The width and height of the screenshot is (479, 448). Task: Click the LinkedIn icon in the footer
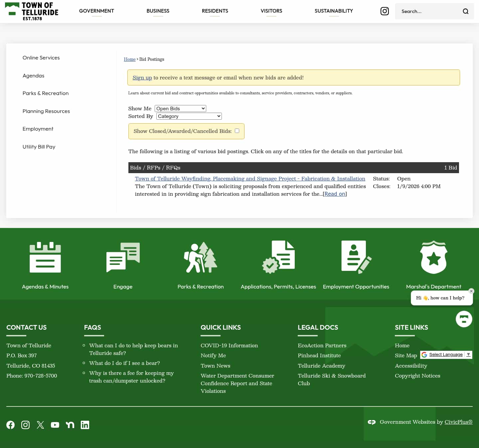point(85,425)
